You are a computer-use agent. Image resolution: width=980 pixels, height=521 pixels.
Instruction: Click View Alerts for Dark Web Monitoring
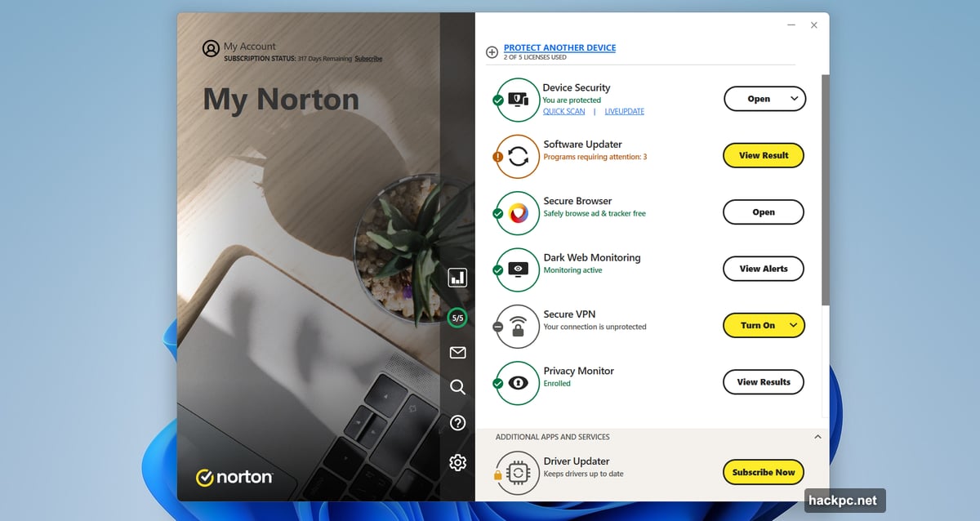coord(764,269)
